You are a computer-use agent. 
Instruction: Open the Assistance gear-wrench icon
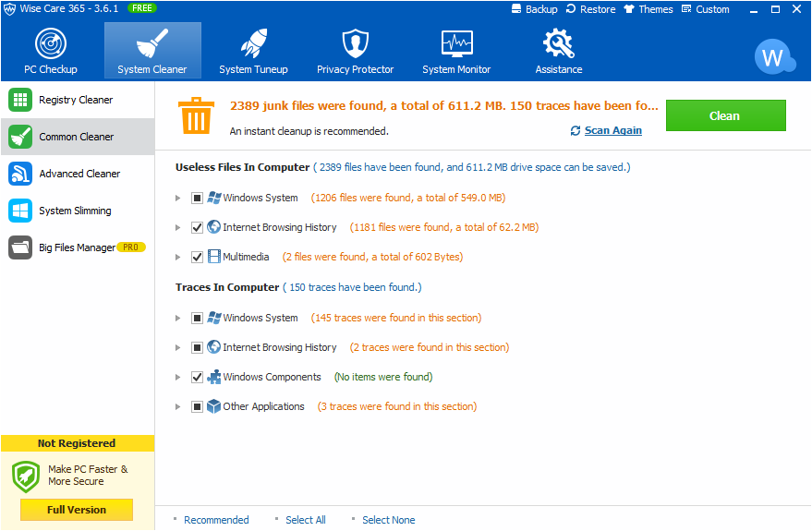[x=558, y=43]
